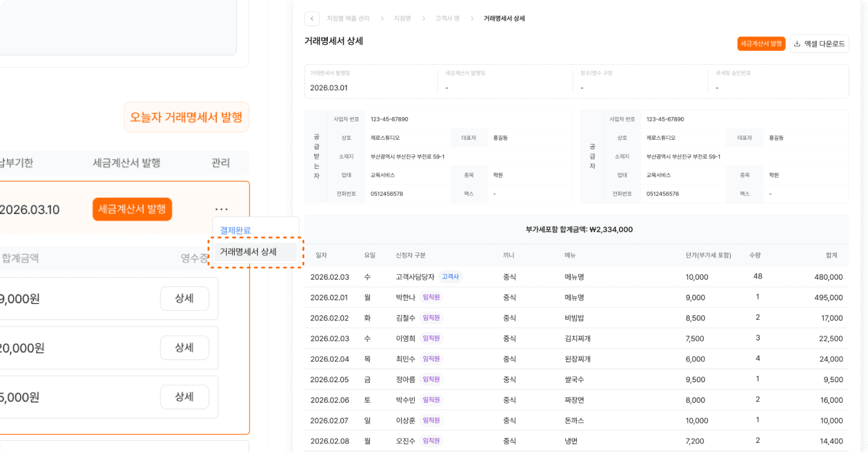The image size is (868, 453).
Task: Click the 관리 column header in left panel
Action: click(x=221, y=163)
